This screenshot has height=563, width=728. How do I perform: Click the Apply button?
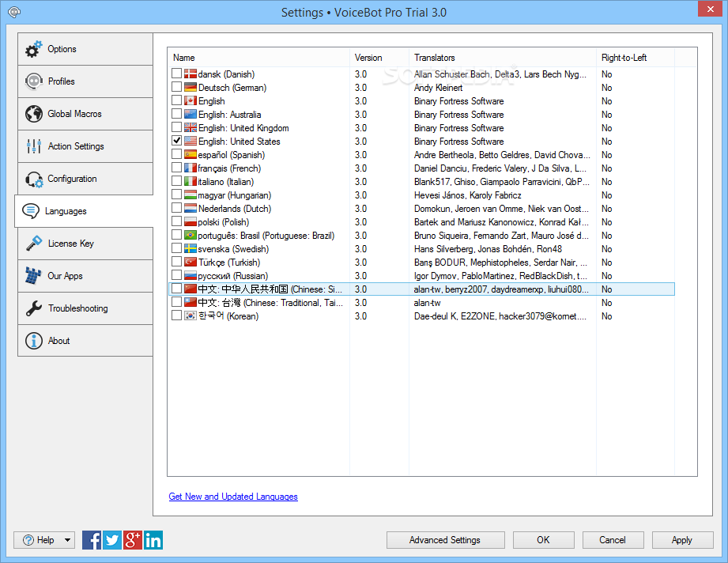pyautogui.click(x=682, y=540)
